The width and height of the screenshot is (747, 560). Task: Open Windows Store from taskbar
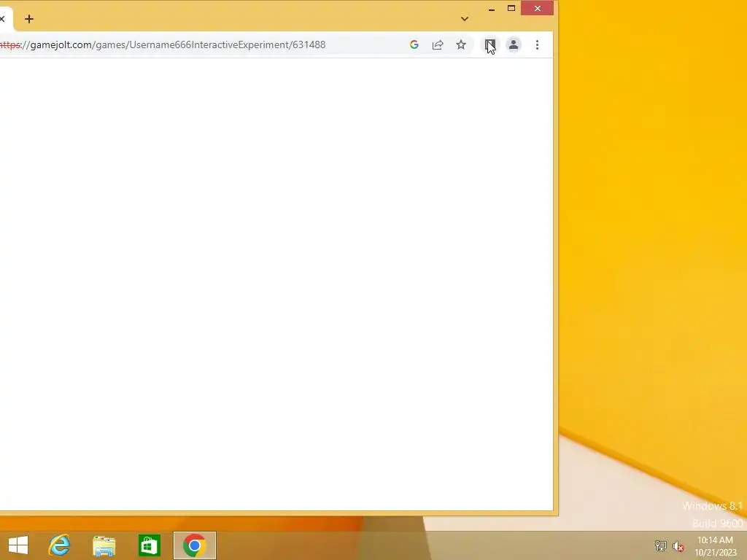[149, 545]
